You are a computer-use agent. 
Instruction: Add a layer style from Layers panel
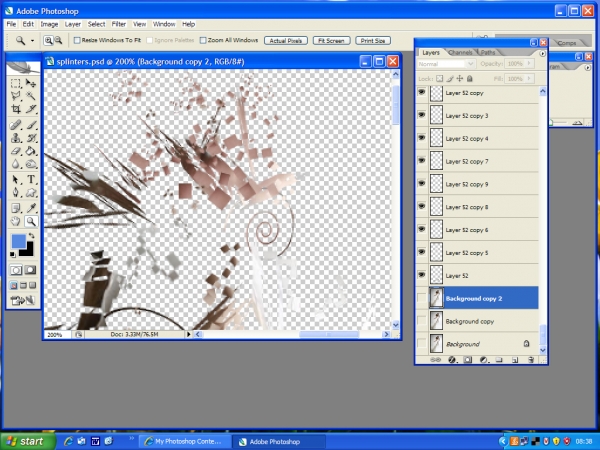pos(452,360)
